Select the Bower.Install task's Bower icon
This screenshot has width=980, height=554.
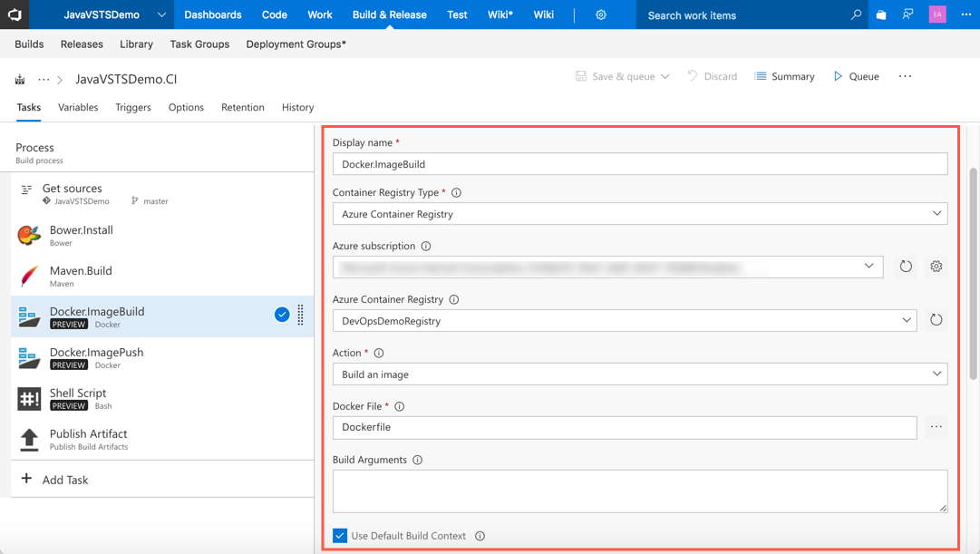click(x=28, y=236)
